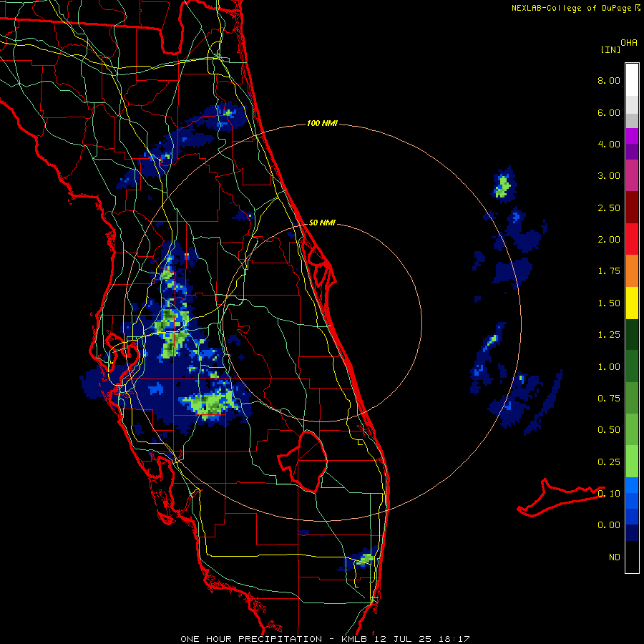
Task: Click the 0.10 legend value
Action: point(609,494)
